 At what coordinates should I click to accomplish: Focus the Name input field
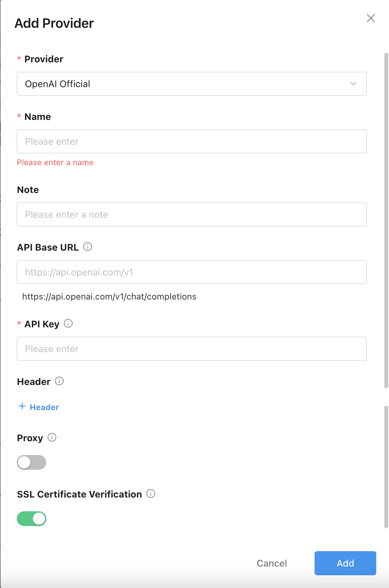pos(191,141)
